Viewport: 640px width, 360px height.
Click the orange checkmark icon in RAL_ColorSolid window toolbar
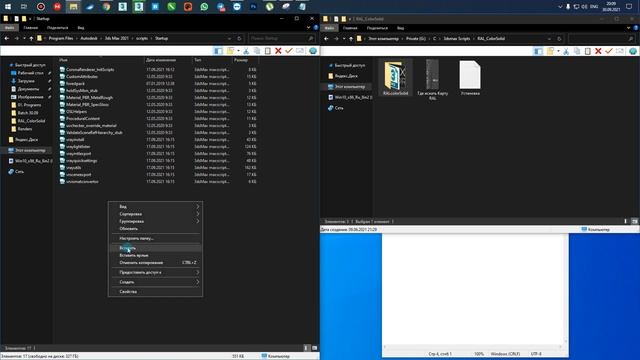click(x=609, y=51)
